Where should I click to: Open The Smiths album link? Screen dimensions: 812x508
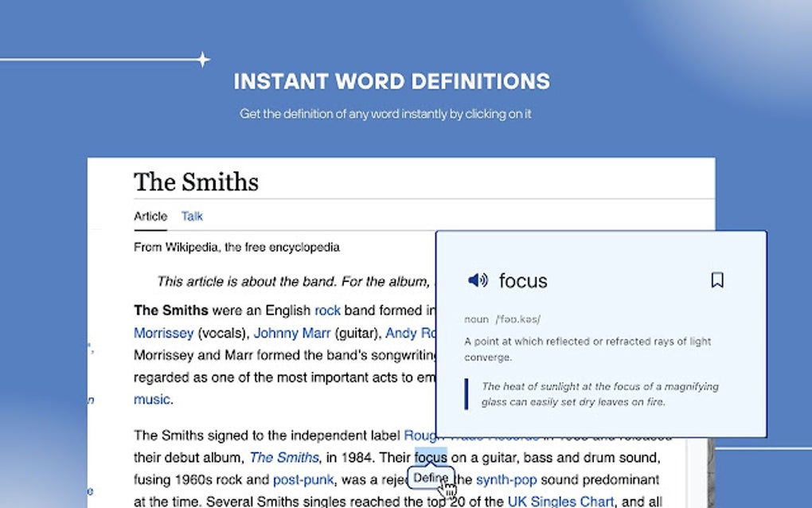[x=284, y=458]
